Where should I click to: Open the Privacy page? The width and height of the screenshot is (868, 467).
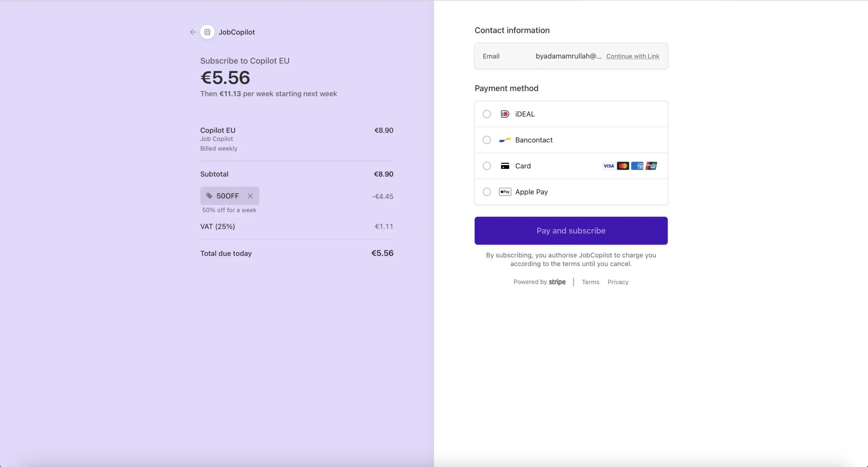tap(618, 282)
